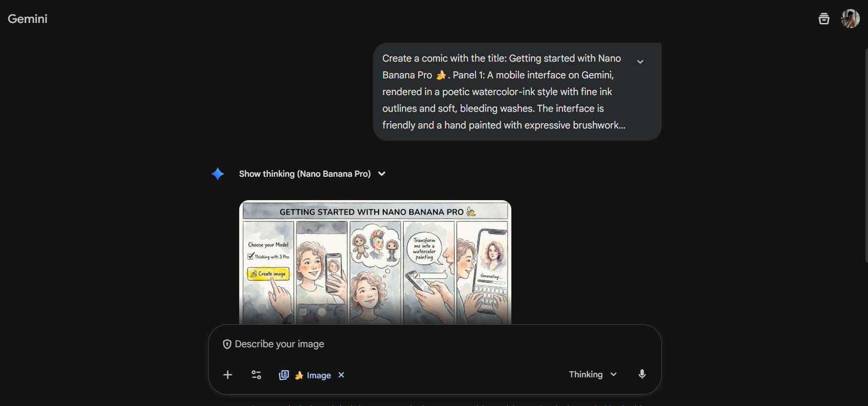Viewport: 868px width, 406px height.
Task: Click the image gallery icon chip
Action: (x=284, y=375)
